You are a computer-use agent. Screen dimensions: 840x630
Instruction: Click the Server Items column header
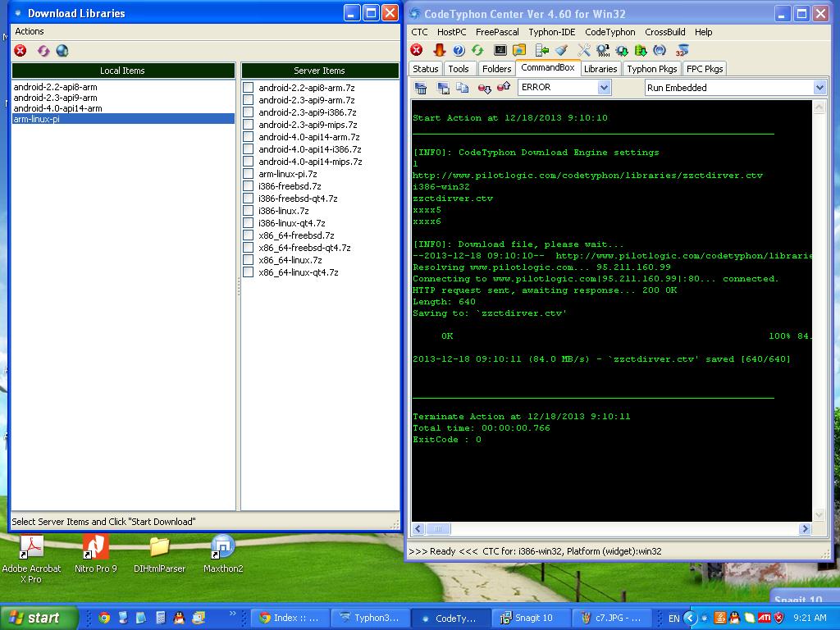(x=320, y=71)
